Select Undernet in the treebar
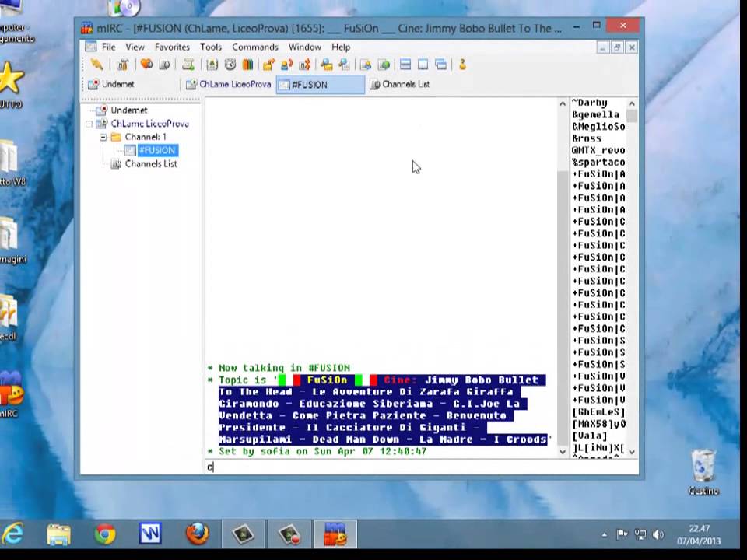This screenshot has width=747, height=560. pyautogui.click(x=128, y=110)
